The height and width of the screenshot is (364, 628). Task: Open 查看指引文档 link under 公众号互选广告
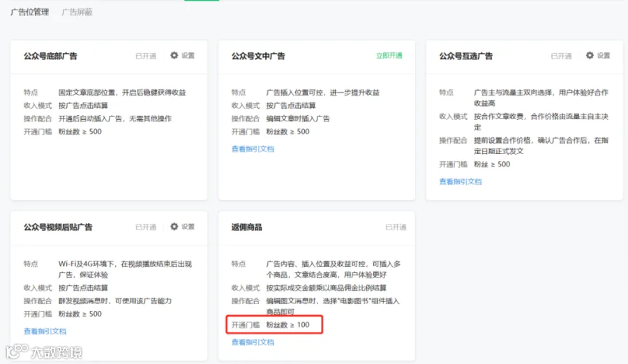click(x=461, y=181)
